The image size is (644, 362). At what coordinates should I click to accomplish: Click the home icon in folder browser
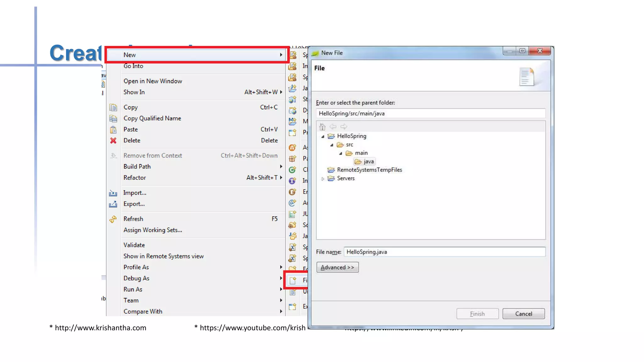(322, 127)
